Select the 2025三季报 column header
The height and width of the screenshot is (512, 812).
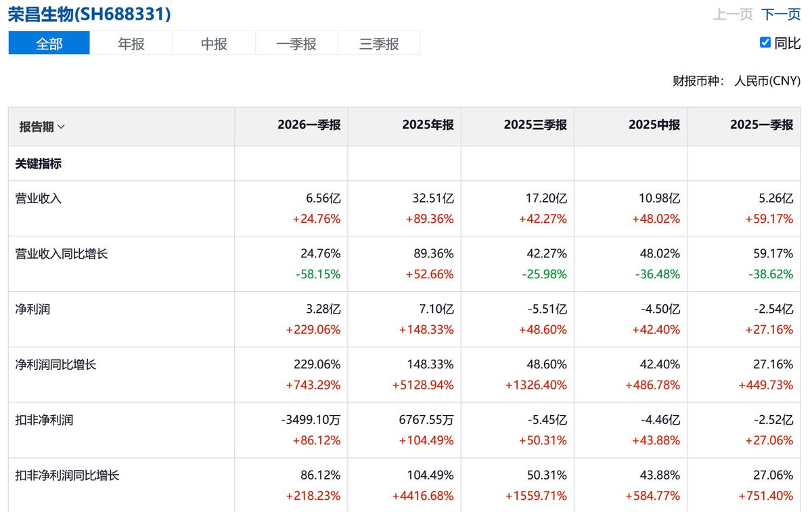point(535,125)
